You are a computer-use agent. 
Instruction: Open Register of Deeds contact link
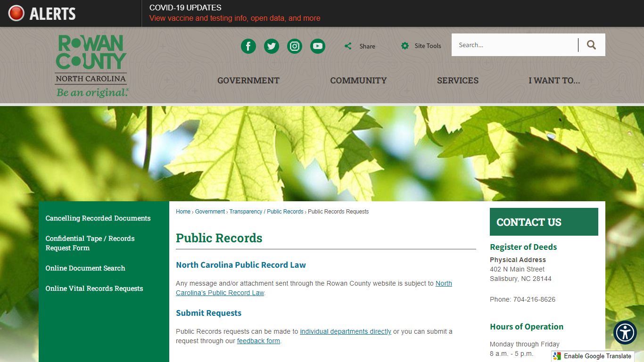tap(523, 247)
